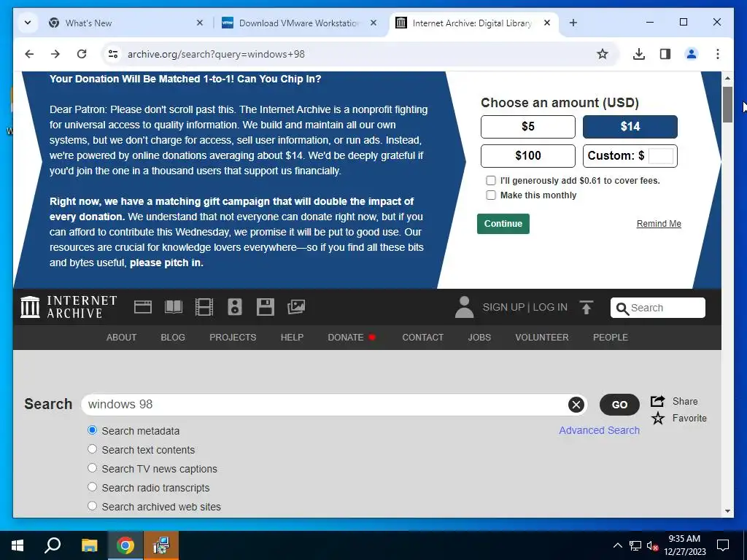
Task: Open the images icon
Action: click(x=296, y=307)
